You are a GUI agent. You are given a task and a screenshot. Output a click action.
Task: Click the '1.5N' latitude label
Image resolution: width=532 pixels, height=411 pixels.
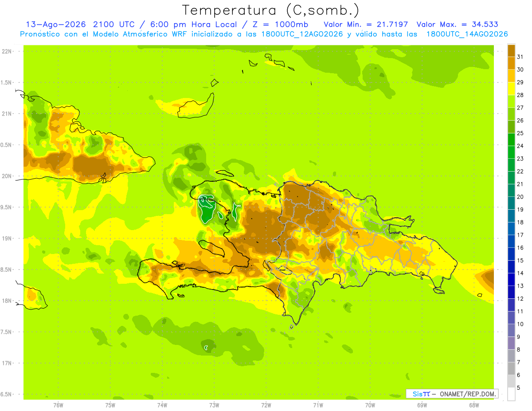tap(7, 82)
